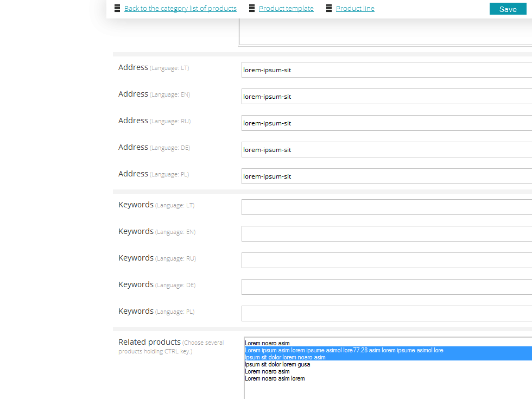Select 'Ipsum sit dolor lorem gusa' related product
Screen dimensions: 532x399
tap(277, 365)
